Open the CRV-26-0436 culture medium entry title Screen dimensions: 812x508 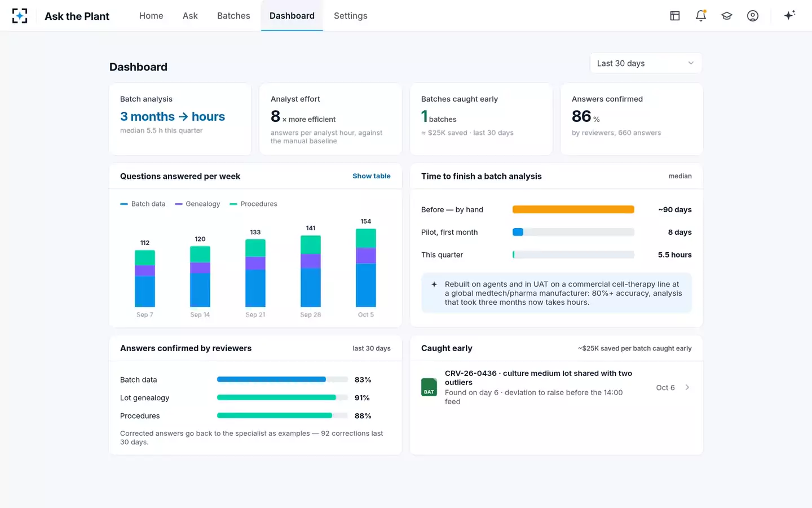click(x=539, y=378)
